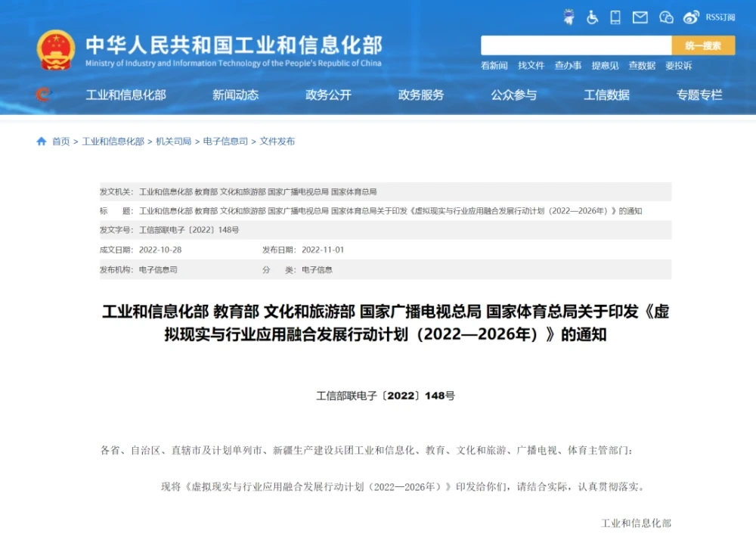The height and width of the screenshot is (534, 756).
Task: Open the 看新闻 quick link
Action: pyautogui.click(x=494, y=66)
